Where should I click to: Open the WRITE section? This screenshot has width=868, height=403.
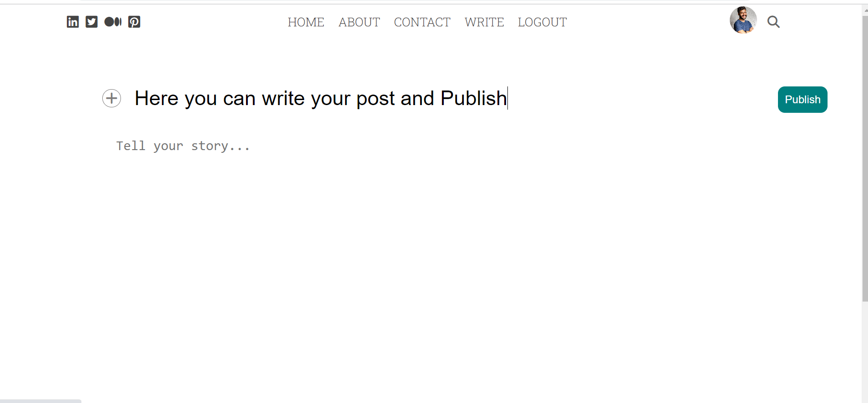click(484, 22)
